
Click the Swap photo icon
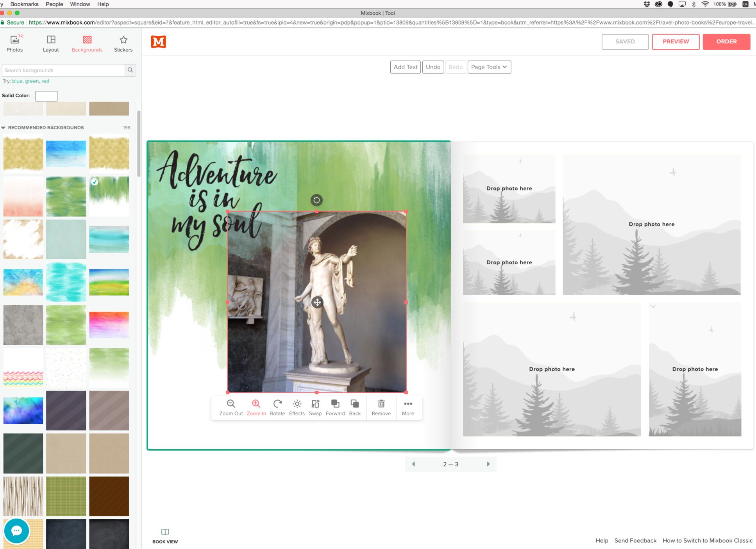click(315, 407)
